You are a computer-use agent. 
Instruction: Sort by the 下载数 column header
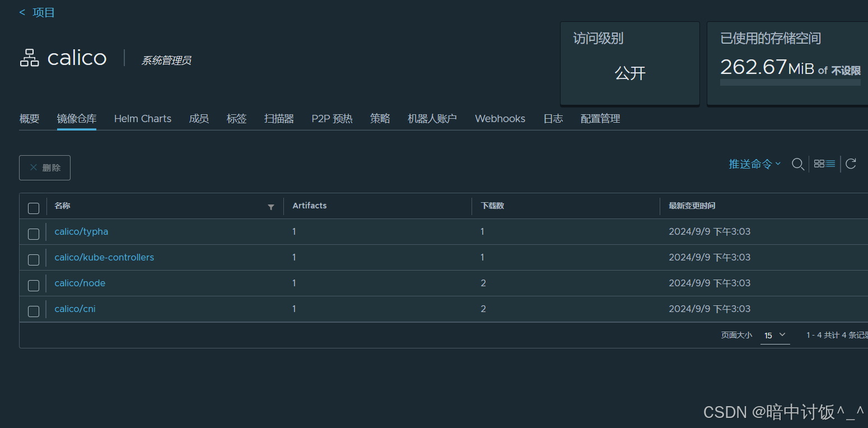coord(492,206)
